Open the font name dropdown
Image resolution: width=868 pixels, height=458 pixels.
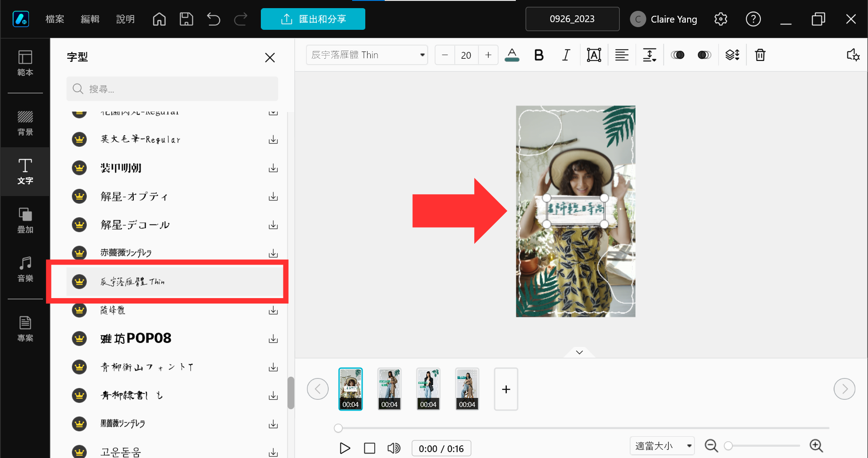click(367, 55)
